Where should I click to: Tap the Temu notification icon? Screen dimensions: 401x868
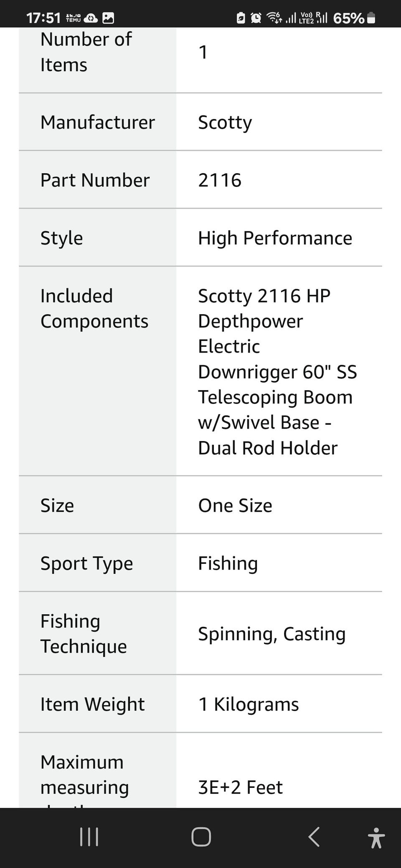(73, 18)
